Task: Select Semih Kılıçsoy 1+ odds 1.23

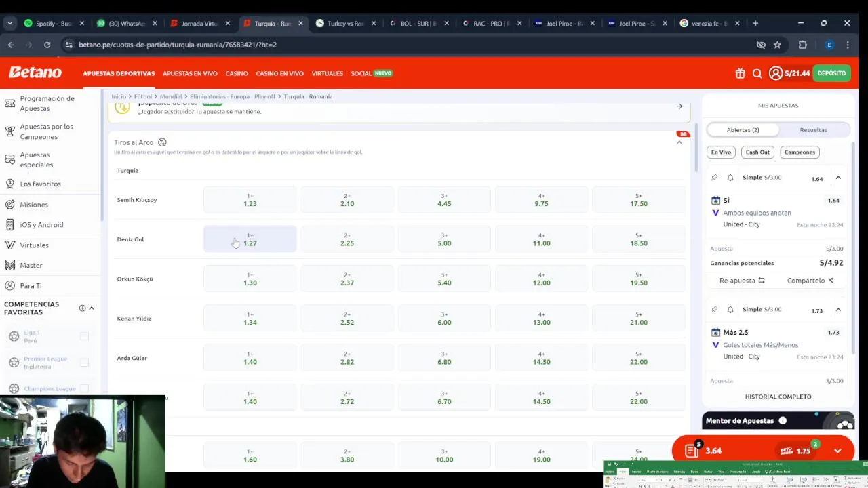Action: click(250, 200)
